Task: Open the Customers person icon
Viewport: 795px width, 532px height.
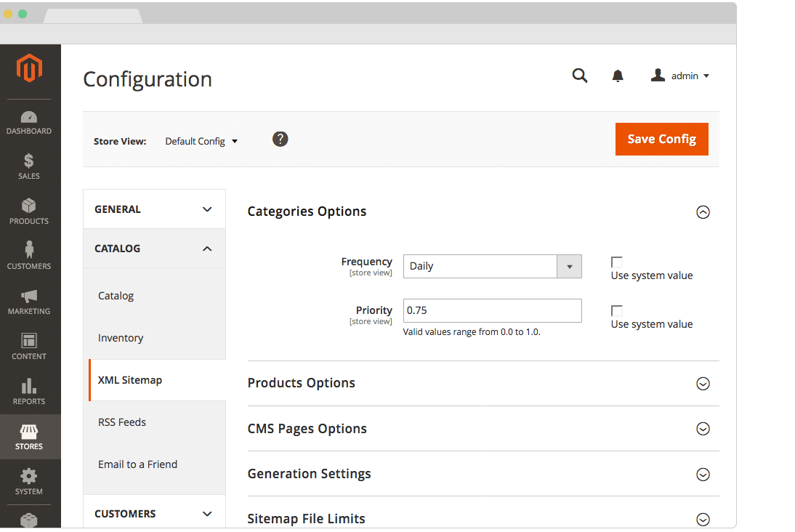Action: point(29,250)
